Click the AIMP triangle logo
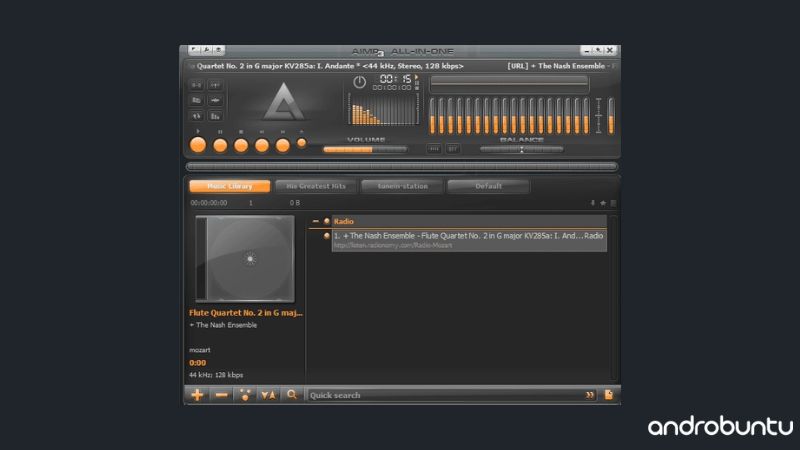800x450 pixels. pos(284,102)
